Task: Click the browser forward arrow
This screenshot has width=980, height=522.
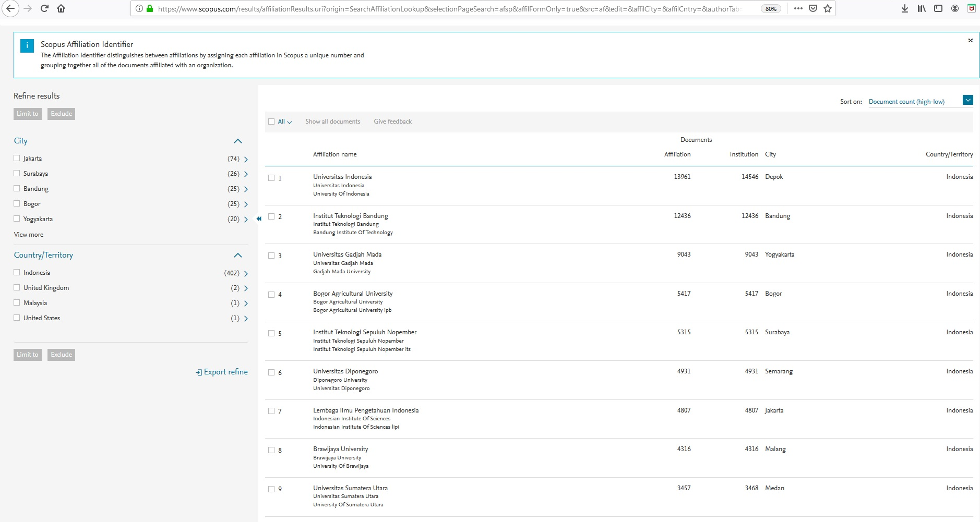Action: pos(28,8)
